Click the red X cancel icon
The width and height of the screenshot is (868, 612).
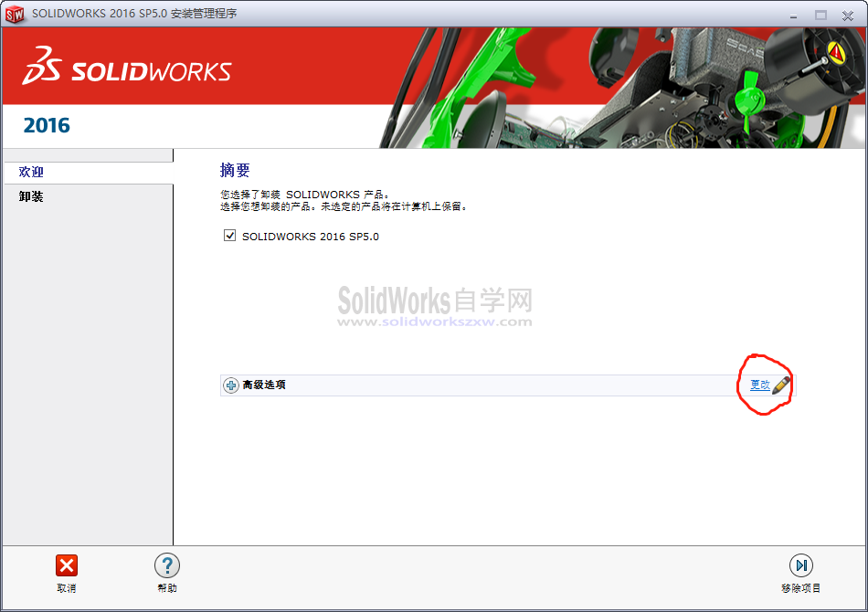click(66, 565)
